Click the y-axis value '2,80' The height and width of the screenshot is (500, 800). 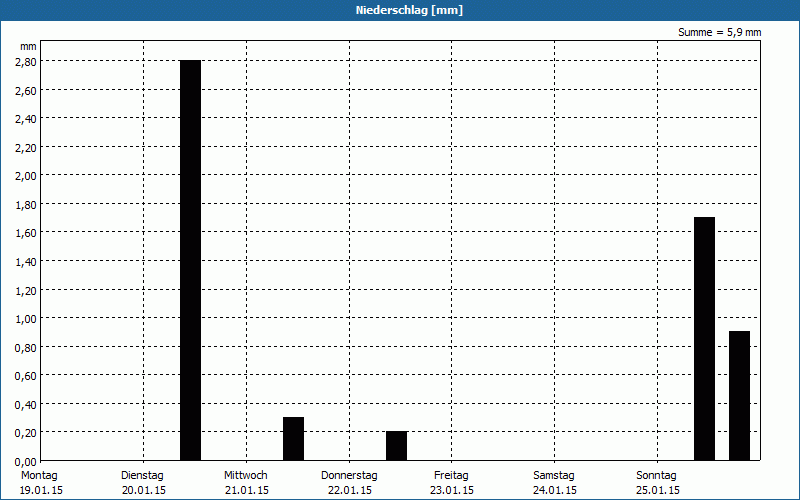click(x=28, y=62)
